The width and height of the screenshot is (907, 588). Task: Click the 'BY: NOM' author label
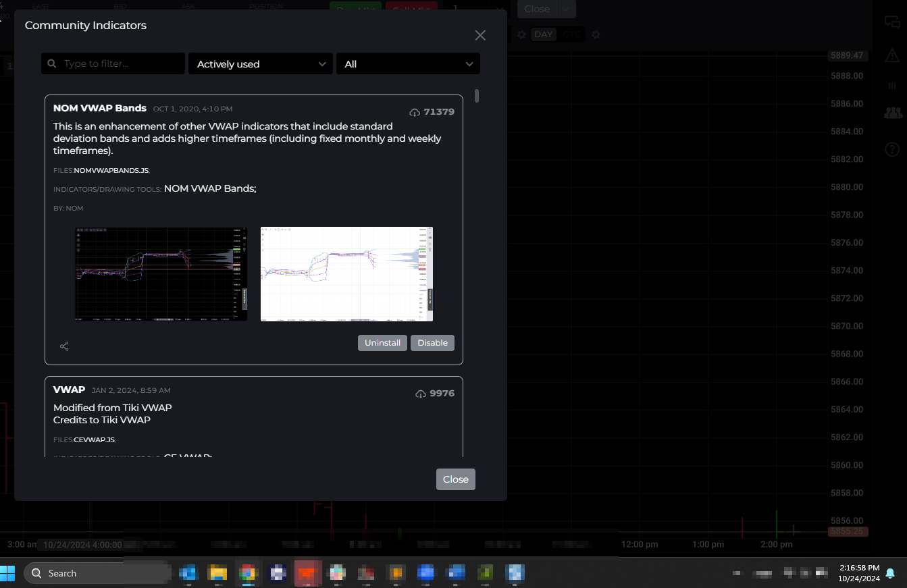pyautogui.click(x=68, y=209)
